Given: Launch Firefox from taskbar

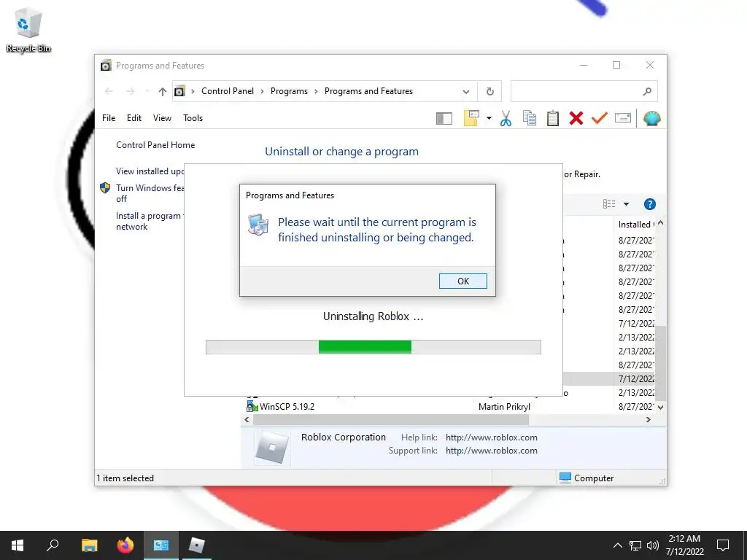Looking at the screenshot, I should coord(125,545).
